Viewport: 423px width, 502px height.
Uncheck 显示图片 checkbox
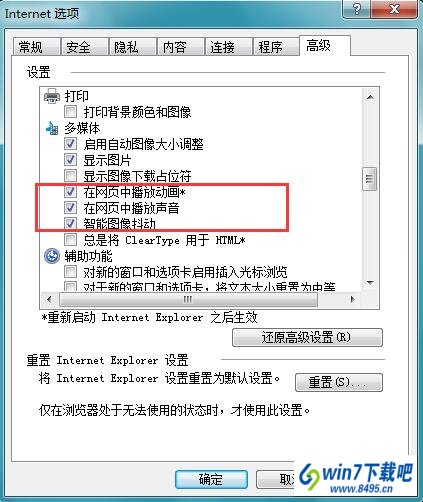coord(70,160)
